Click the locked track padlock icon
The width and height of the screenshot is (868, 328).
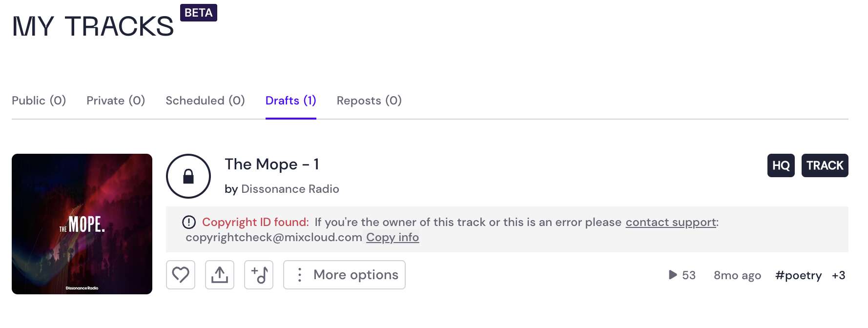(x=188, y=176)
